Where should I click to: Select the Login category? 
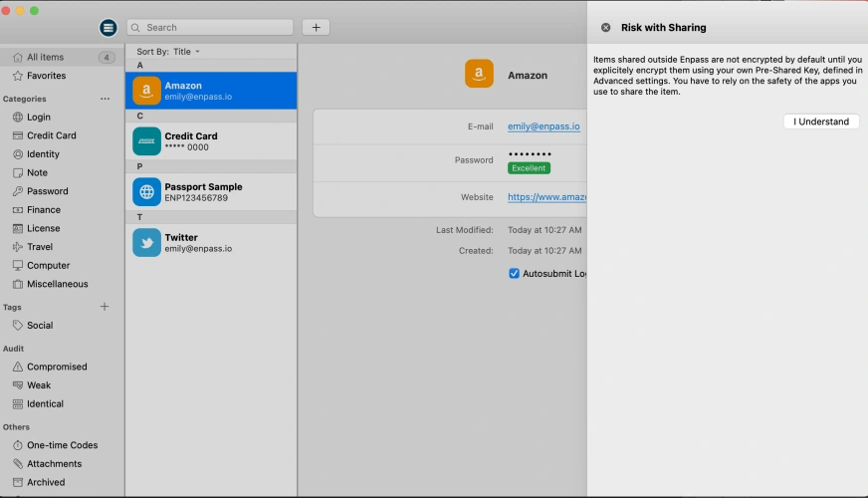pyautogui.click(x=39, y=118)
